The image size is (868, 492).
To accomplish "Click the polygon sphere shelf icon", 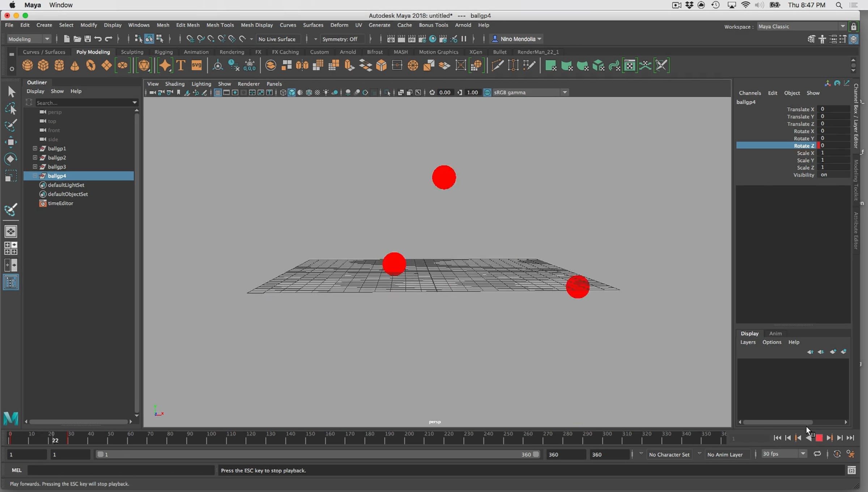I will point(27,65).
